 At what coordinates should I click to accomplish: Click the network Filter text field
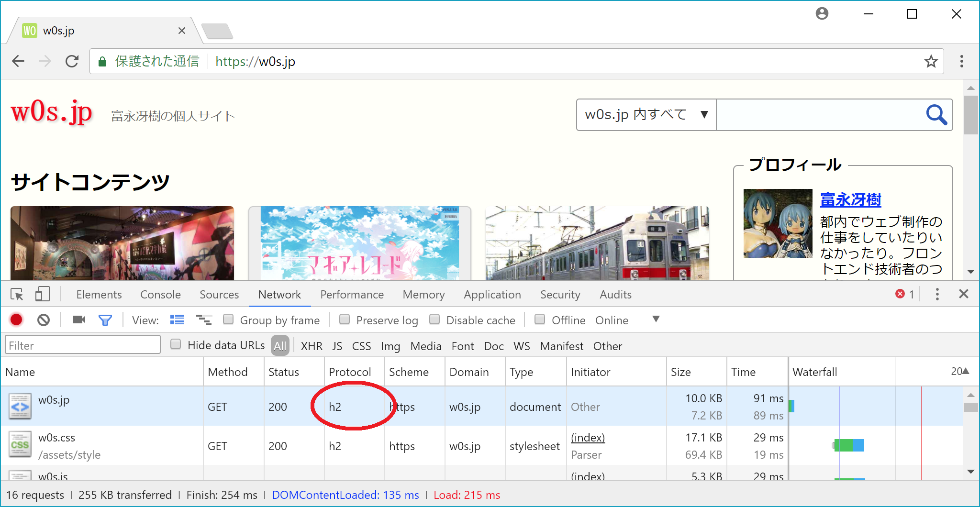pos(83,345)
